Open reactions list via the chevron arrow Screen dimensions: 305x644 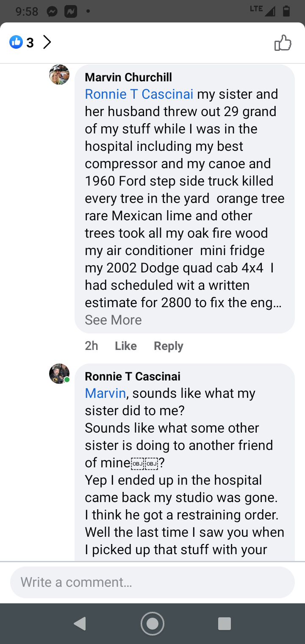pyautogui.click(x=47, y=42)
